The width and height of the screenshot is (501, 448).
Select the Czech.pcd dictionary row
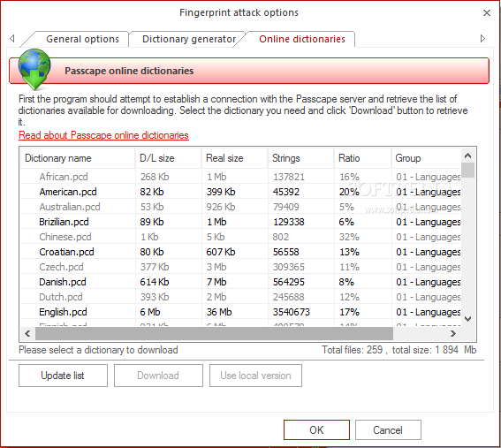[240, 267]
